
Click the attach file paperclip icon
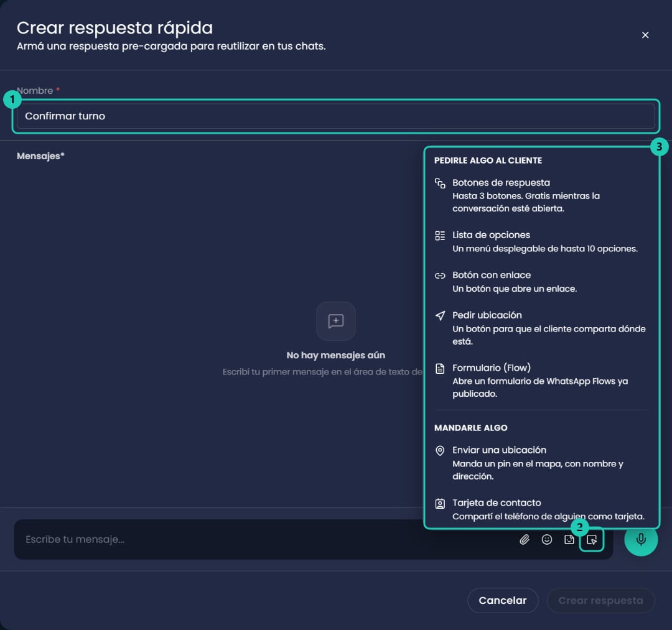click(524, 540)
